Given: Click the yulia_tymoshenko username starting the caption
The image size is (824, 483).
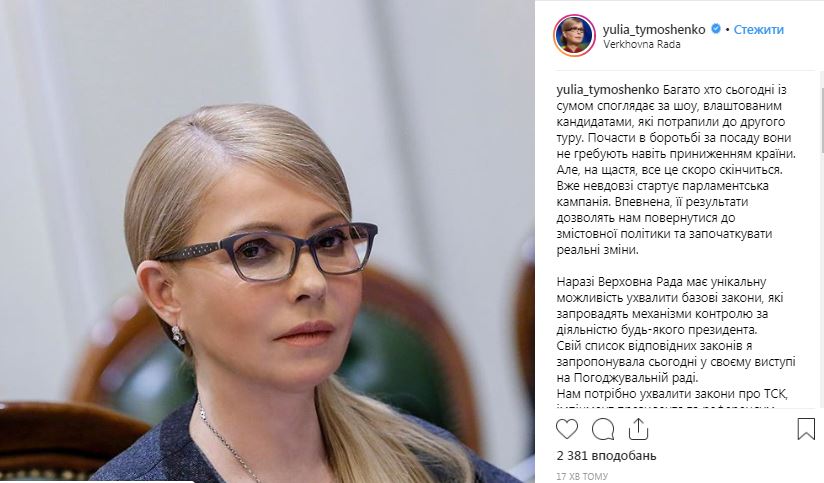Looking at the screenshot, I should [x=607, y=90].
